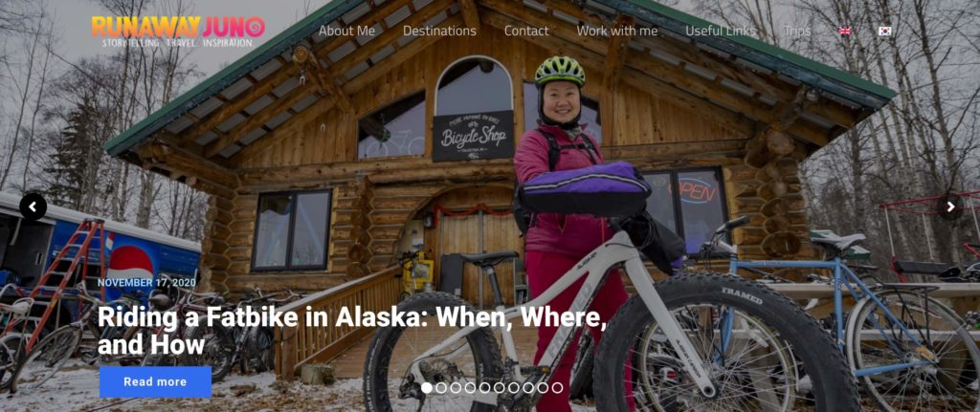Open the About Me menu item
The width and height of the screenshot is (980, 412).
(346, 31)
